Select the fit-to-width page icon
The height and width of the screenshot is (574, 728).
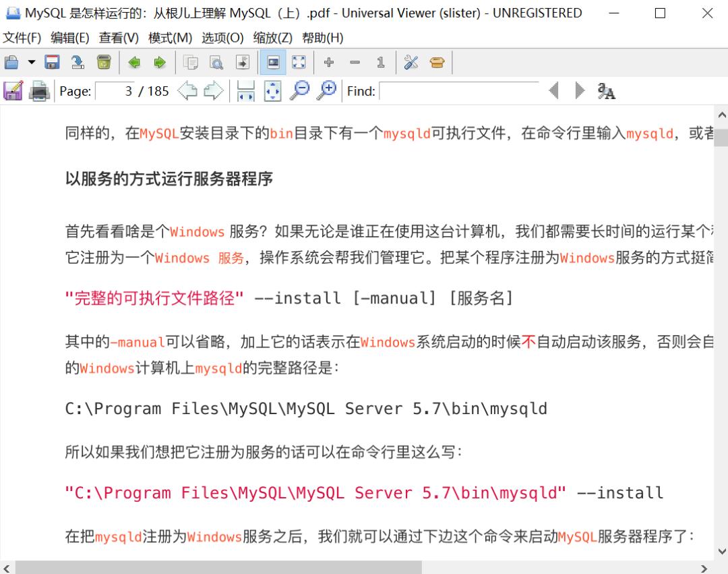(x=245, y=90)
